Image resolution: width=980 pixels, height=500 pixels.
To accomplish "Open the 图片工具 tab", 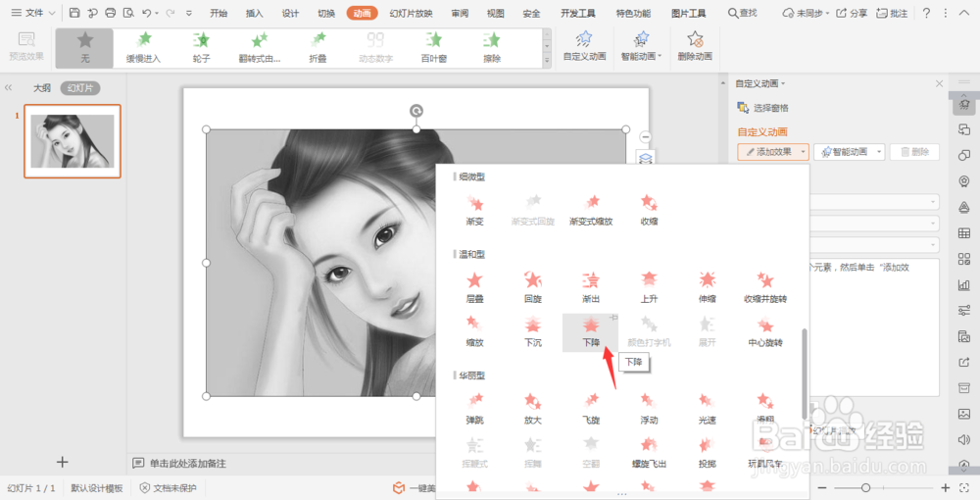I will point(688,13).
